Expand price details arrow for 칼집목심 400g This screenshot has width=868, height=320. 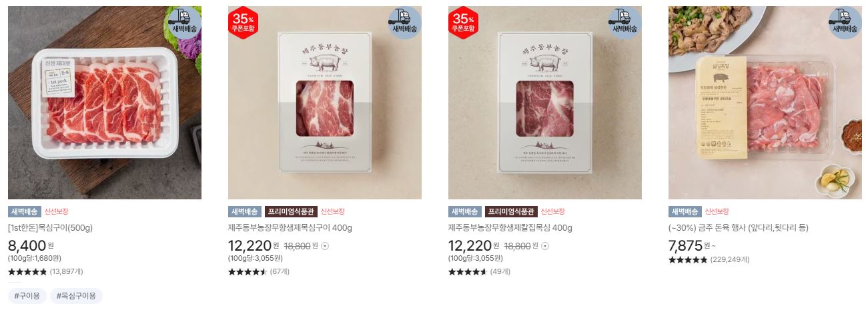tap(545, 246)
